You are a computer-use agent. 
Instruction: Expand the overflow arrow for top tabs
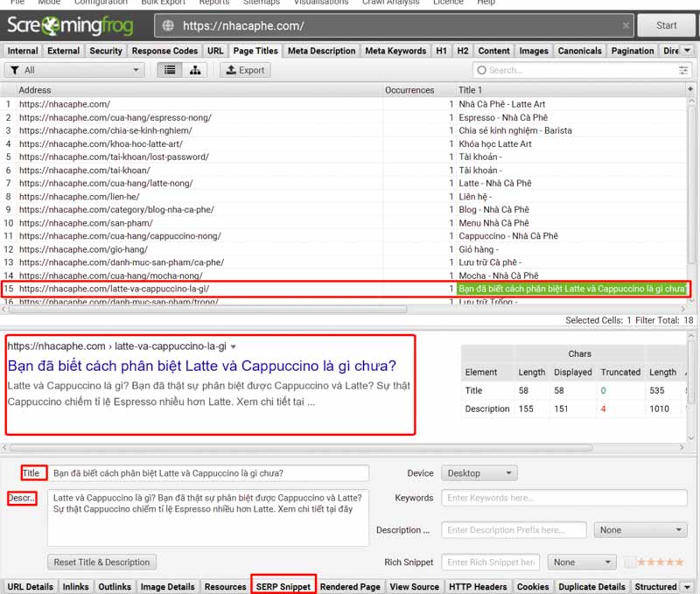(x=688, y=51)
